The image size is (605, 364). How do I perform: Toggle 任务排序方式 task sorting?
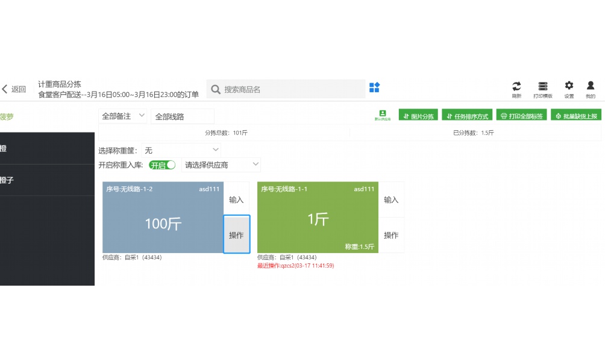click(x=467, y=115)
